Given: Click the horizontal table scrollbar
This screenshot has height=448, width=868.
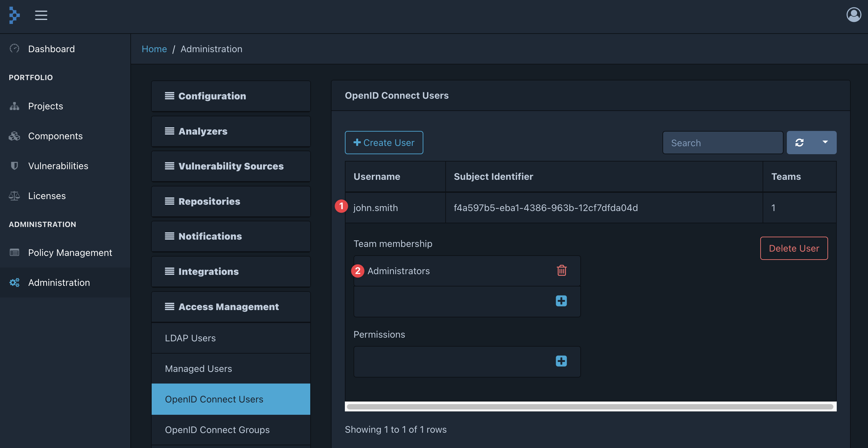Looking at the screenshot, I should click(590, 406).
